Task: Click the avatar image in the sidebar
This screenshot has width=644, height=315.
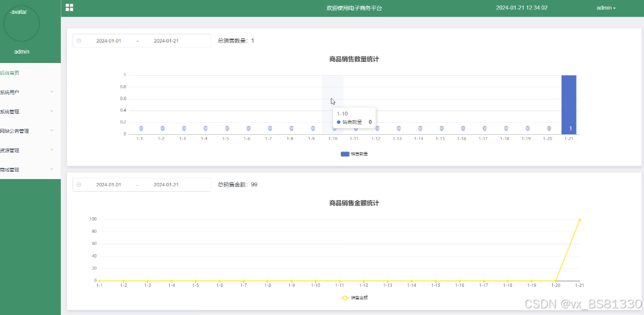Action: coord(22,23)
